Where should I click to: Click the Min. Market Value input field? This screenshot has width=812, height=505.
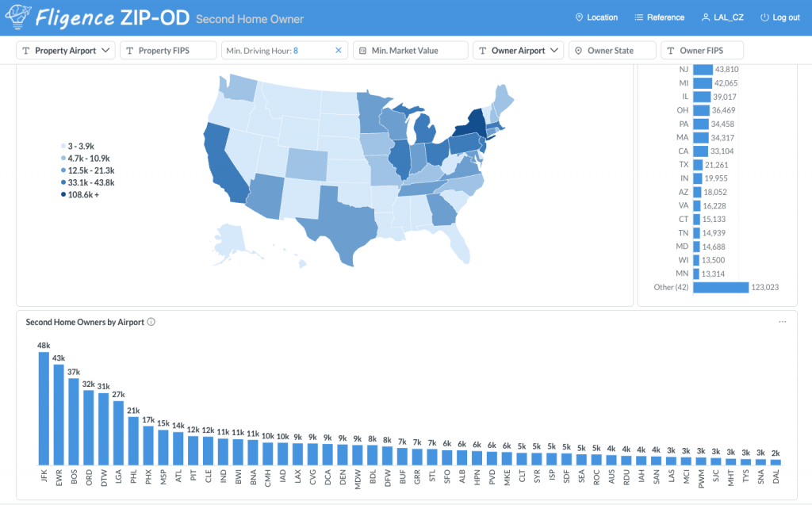coord(410,50)
